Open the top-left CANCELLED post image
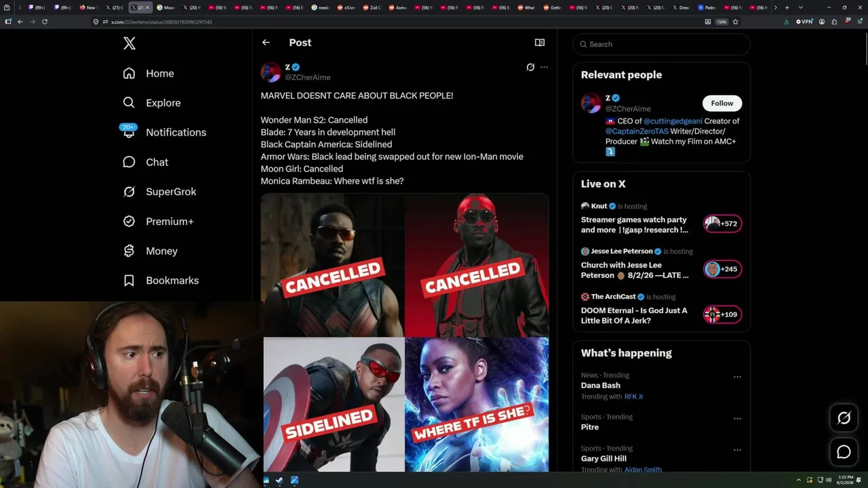This screenshot has width=868, height=488. click(333, 265)
